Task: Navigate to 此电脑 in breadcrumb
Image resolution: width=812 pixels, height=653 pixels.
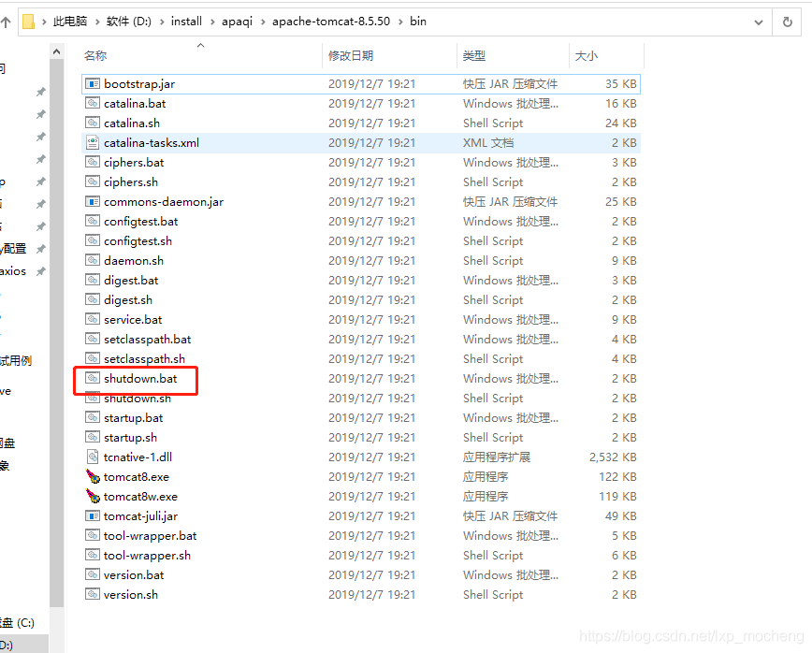Action: click(x=70, y=22)
